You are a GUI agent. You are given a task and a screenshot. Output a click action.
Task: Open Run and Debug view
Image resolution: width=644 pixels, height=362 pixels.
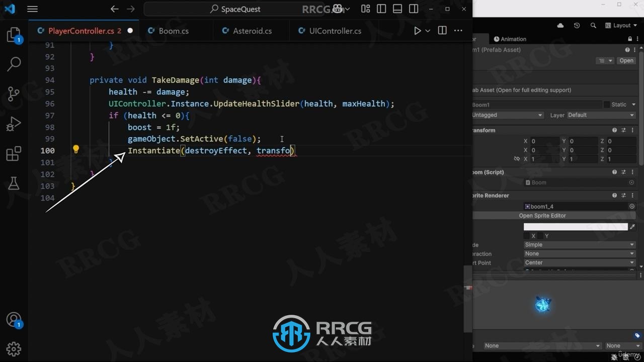click(x=14, y=123)
